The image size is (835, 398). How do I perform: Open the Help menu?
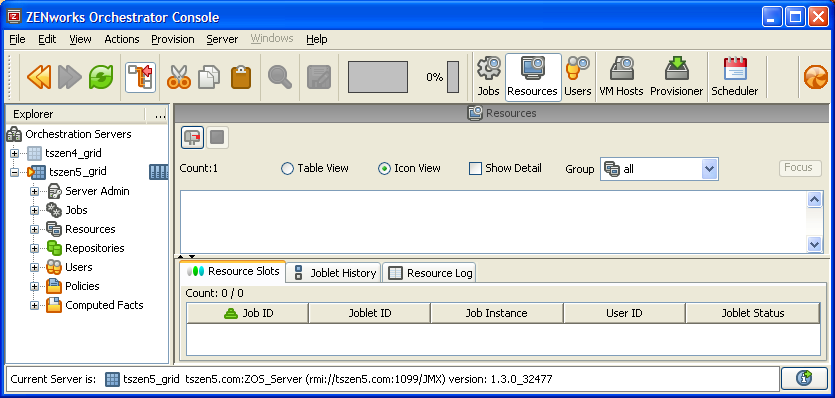pyautogui.click(x=317, y=39)
